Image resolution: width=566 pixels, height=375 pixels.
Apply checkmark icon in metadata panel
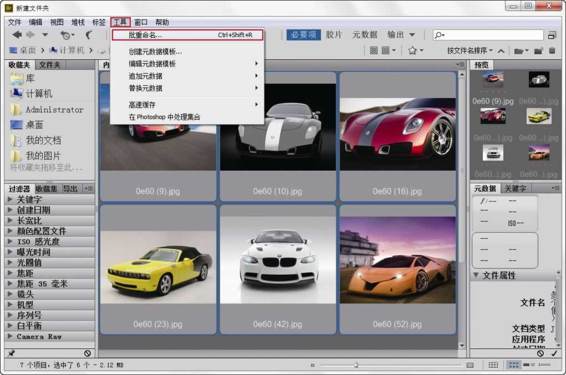(x=554, y=353)
